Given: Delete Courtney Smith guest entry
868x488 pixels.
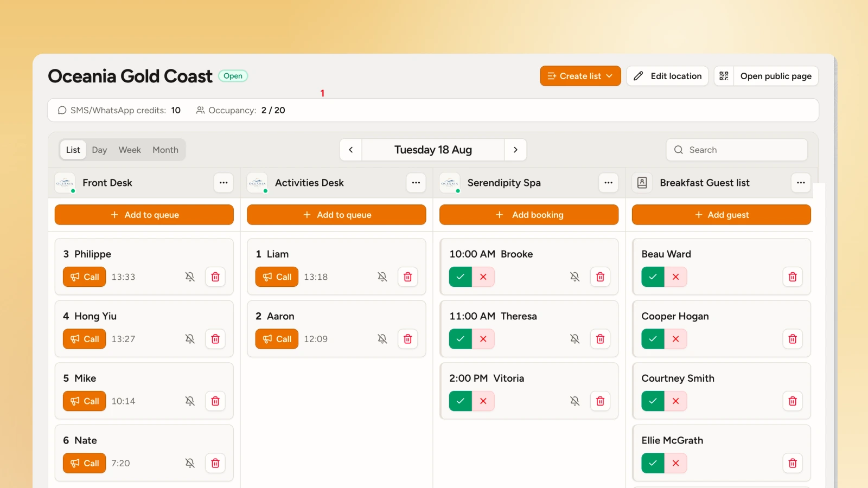Looking at the screenshot, I should point(793,401).
